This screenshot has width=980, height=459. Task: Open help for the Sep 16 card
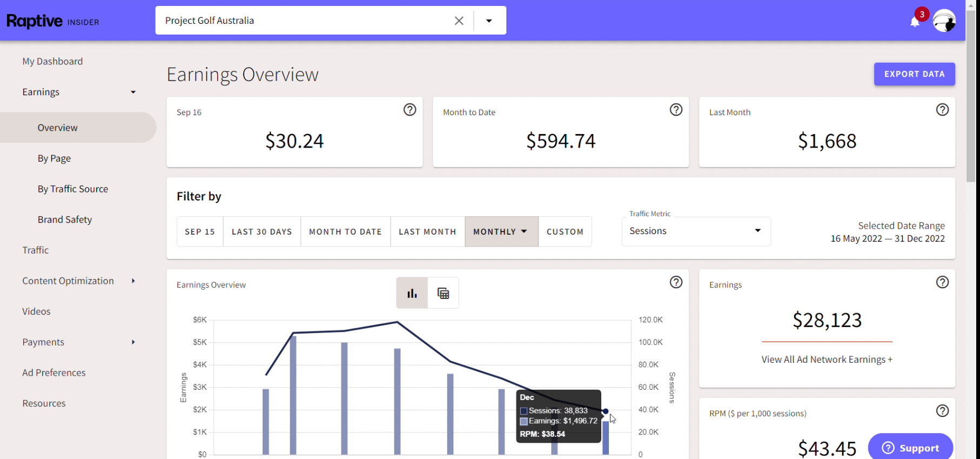[x=410, y=110]
